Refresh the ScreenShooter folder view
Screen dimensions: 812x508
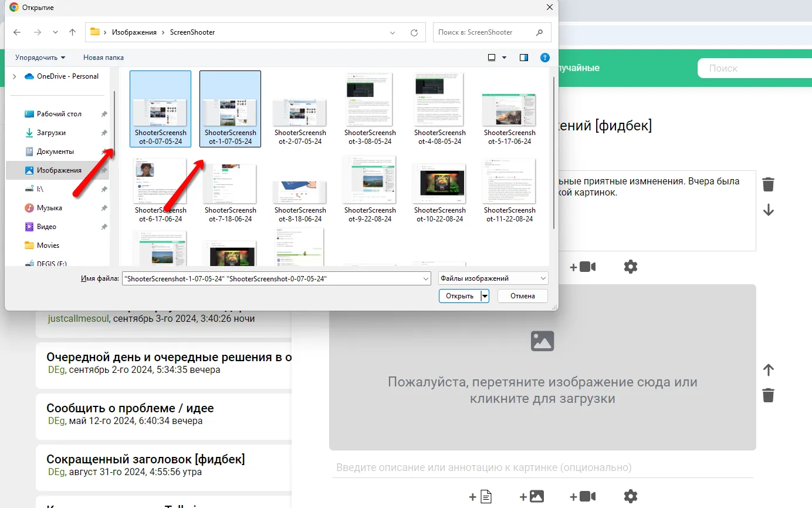tap(414, 33)
